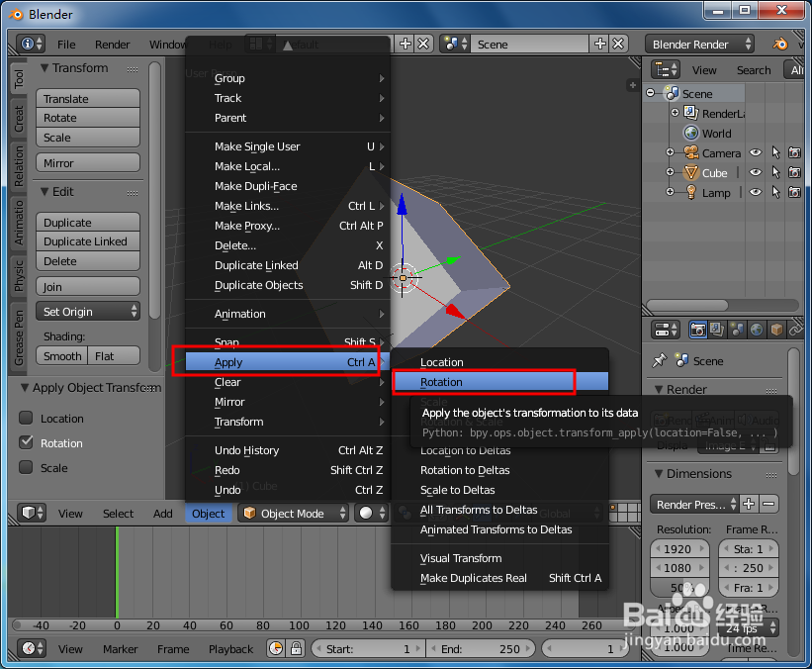The height and width of the screenshot is (669, 812).
Task: Open the Tool tab
Action: pyautogui.click(x=19, y=79)
